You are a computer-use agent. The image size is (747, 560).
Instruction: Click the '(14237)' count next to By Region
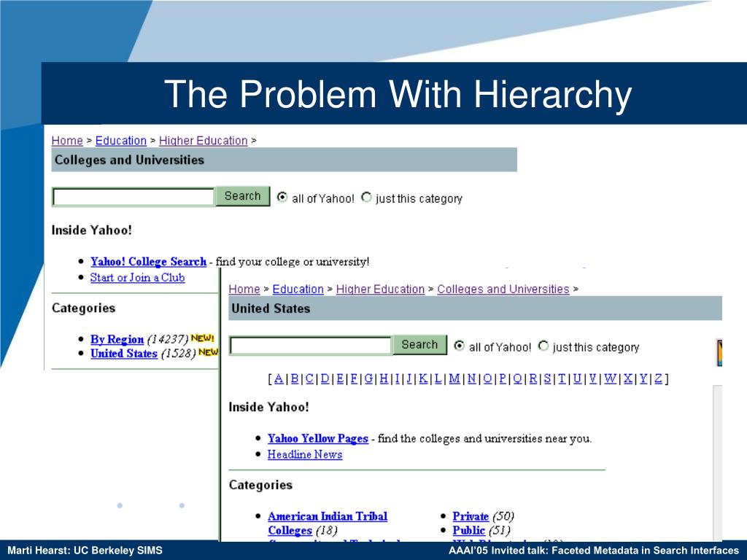[168, 340]
